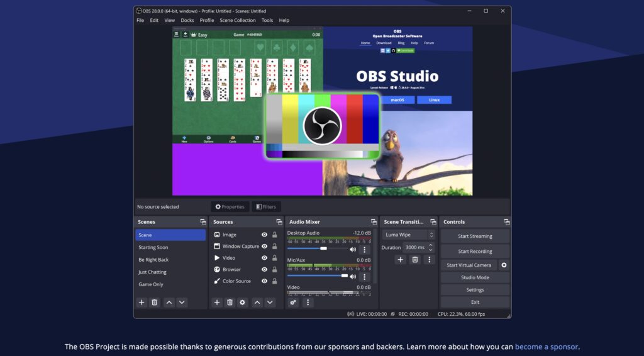Viewport: 644px width, 356px height.
Task: Toggle visibility of the Browser source
Action: click(x=264, y=270)
